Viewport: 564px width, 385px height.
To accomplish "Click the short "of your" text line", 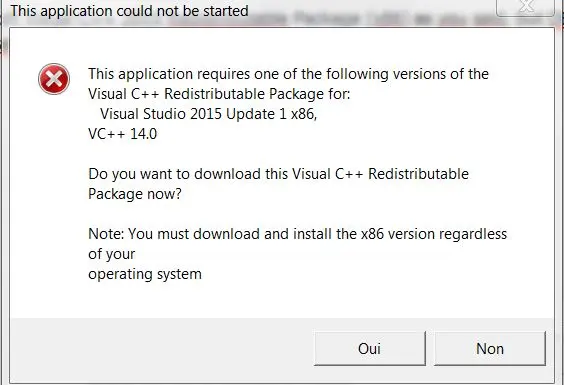I will click(x=112, y=254).
